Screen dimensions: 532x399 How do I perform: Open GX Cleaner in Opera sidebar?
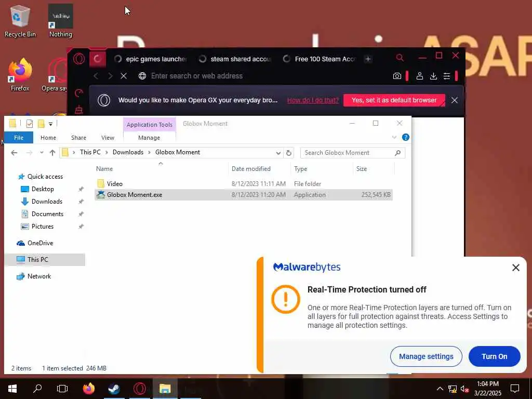[79, 110]
